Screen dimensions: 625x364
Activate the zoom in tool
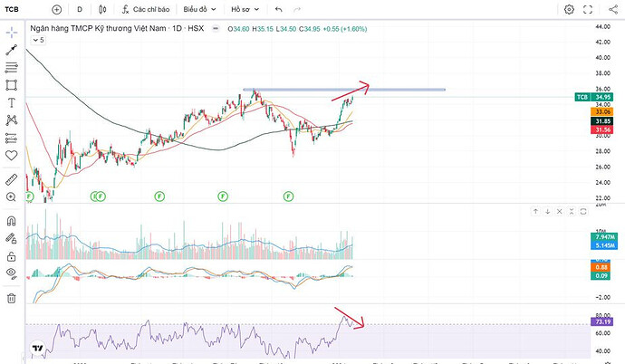[12, 197]
